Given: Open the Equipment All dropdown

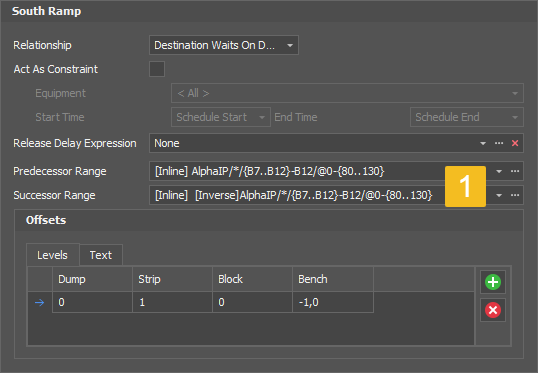Looking at the screenshot, I should 347,93.
